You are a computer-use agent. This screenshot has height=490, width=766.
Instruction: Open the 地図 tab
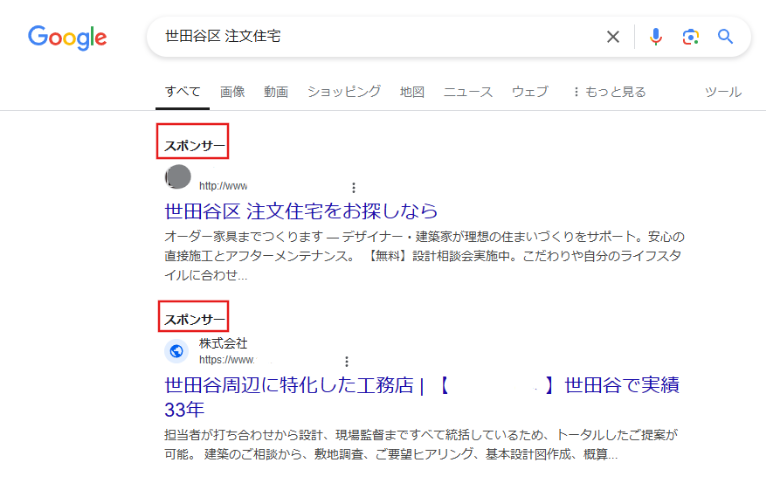click(412, 92)
